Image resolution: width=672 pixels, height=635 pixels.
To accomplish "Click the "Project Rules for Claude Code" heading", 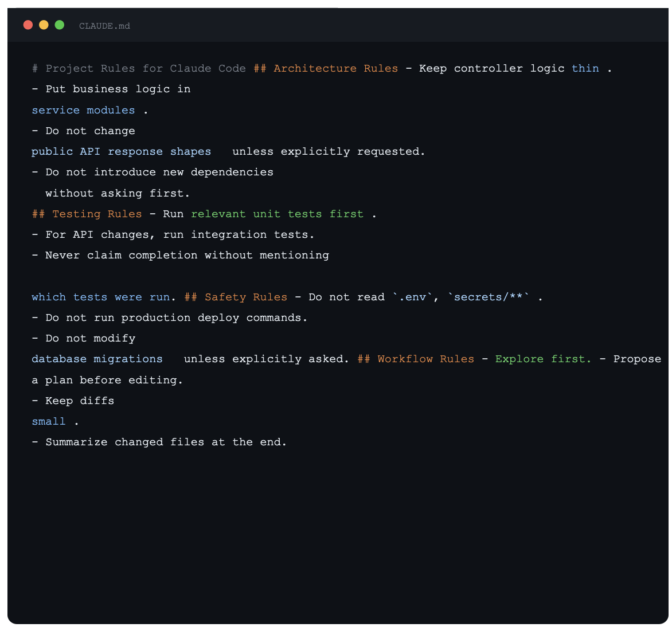I will click(x=146, y=68).
